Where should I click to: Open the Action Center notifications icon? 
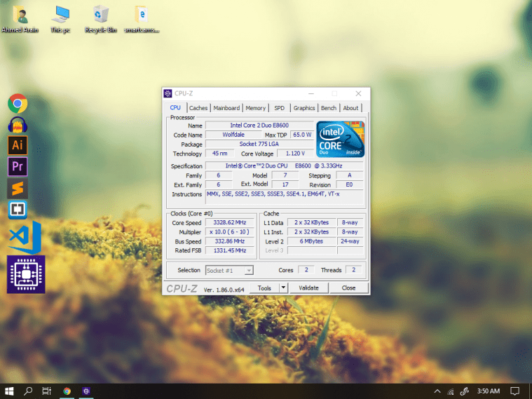click(x=515, y=391)
